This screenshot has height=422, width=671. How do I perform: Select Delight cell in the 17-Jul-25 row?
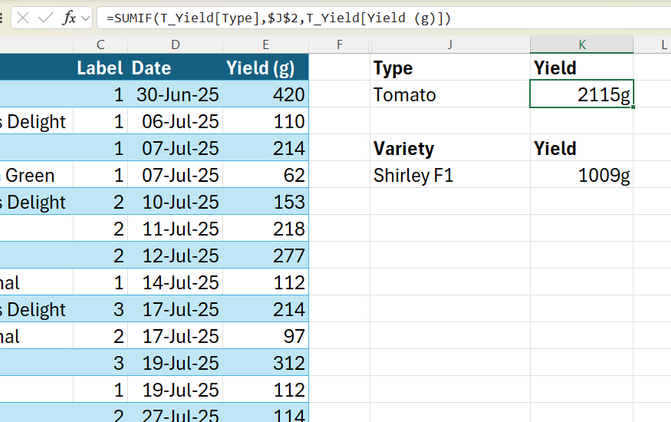(x=36, y=309)
